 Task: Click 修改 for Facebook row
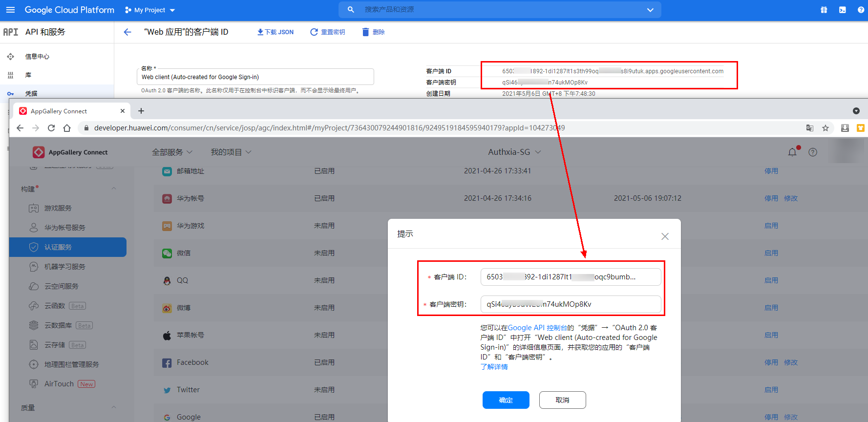791,362
